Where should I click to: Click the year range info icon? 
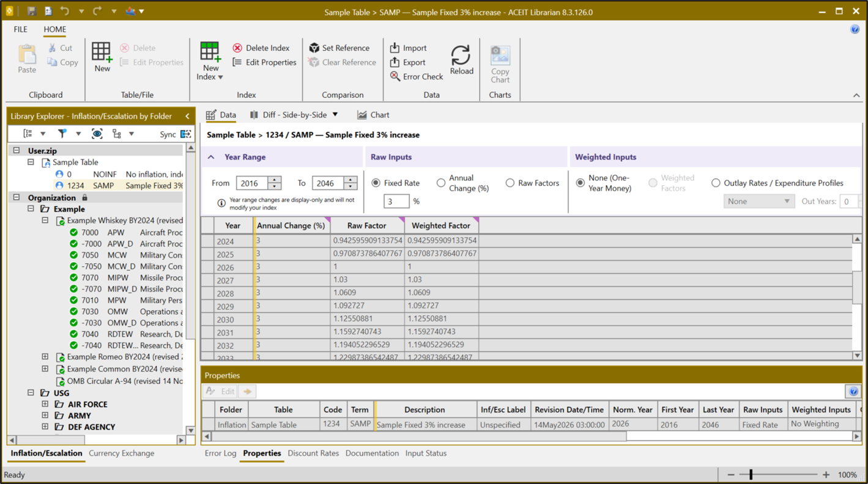click(x=221, y=203)
